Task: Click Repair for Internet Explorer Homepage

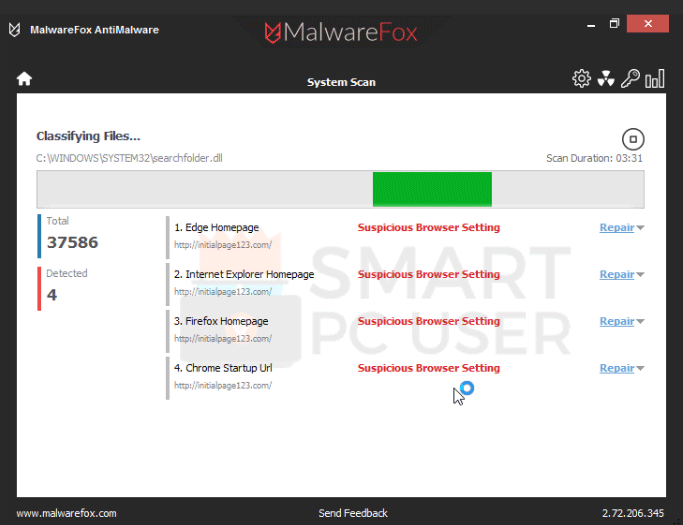Action: point(617,274)
